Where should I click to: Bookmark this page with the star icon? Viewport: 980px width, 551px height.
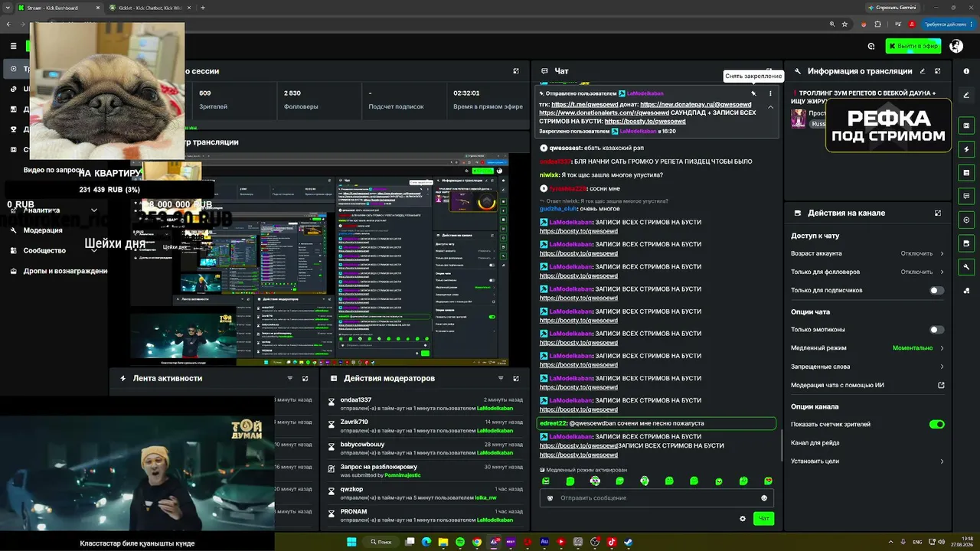844,24
